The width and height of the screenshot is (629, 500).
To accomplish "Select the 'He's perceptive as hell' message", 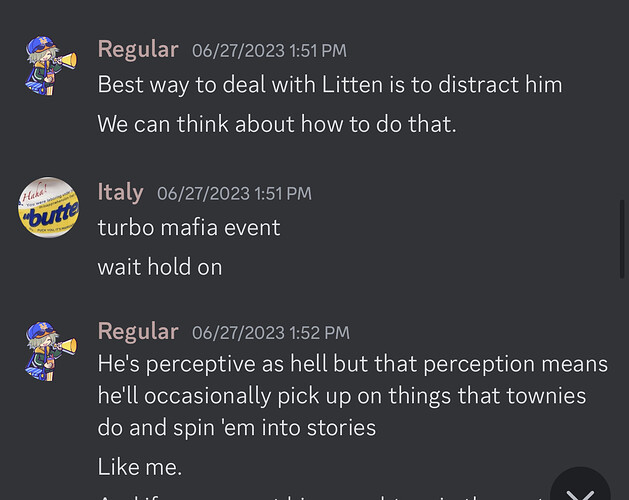I will (353, 396).
